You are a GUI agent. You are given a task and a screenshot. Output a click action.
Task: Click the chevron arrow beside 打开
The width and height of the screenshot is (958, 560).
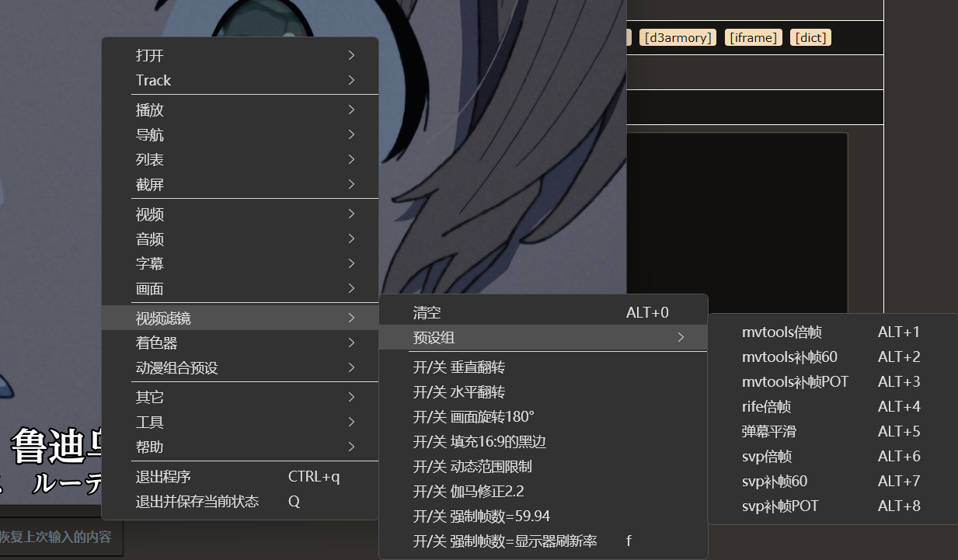coord(351,55)
